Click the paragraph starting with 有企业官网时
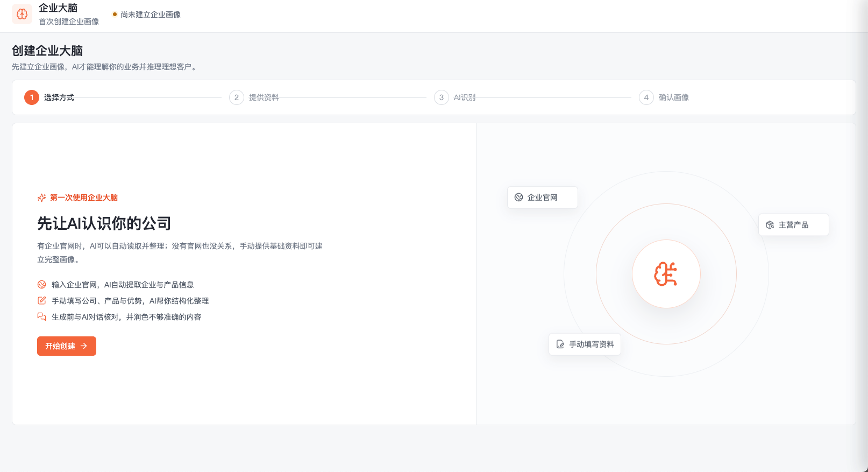The width and height of the screenshot is (868, 472). 180,252
